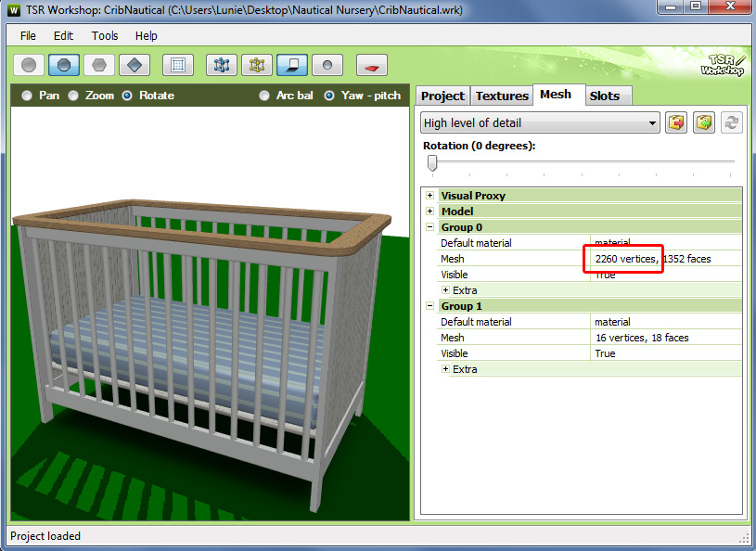756x551 pixels.
Task: Select the Pan radio button
Action: (27, 96)
